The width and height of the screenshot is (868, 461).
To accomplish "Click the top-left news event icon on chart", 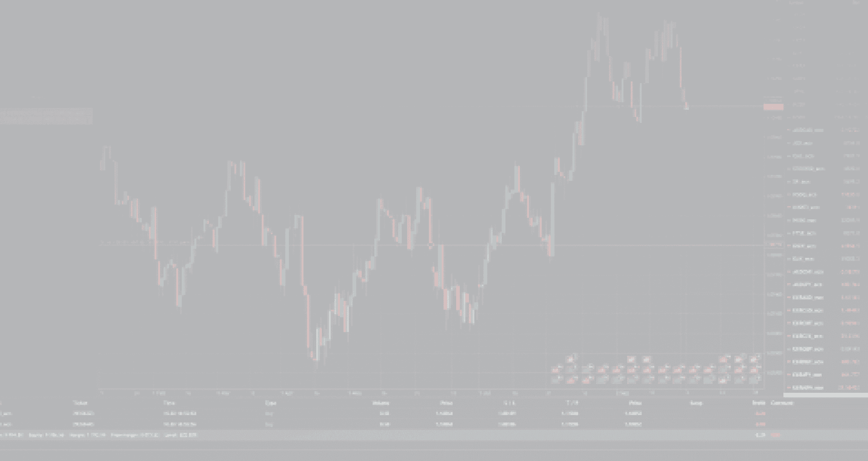I will [x=571, y=359].
